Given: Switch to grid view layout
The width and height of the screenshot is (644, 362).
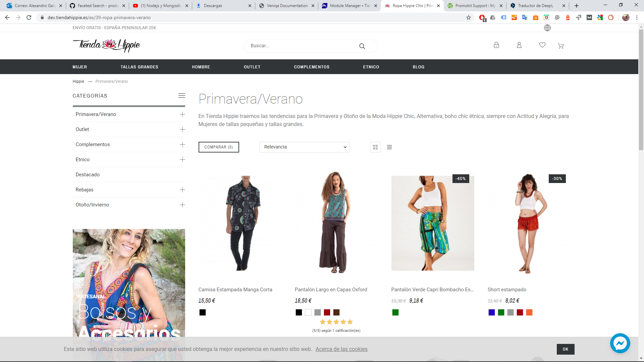Looking at the screenshot, I should pos(375,147).
